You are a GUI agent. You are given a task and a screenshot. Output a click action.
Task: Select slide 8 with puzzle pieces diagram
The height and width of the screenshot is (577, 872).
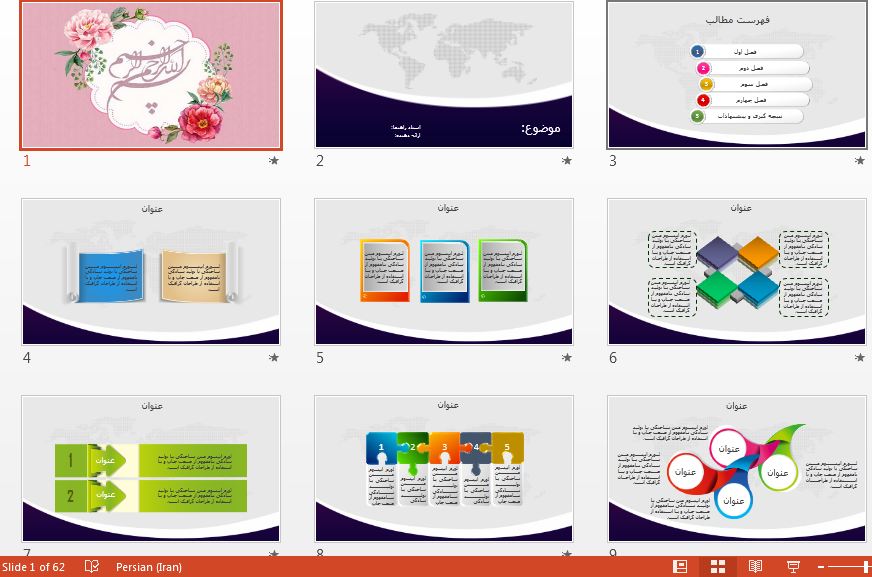[444, 467]
